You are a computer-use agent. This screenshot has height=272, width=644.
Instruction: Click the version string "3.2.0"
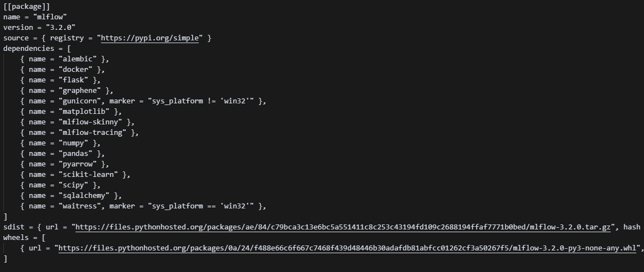click(x=61, y=28)
